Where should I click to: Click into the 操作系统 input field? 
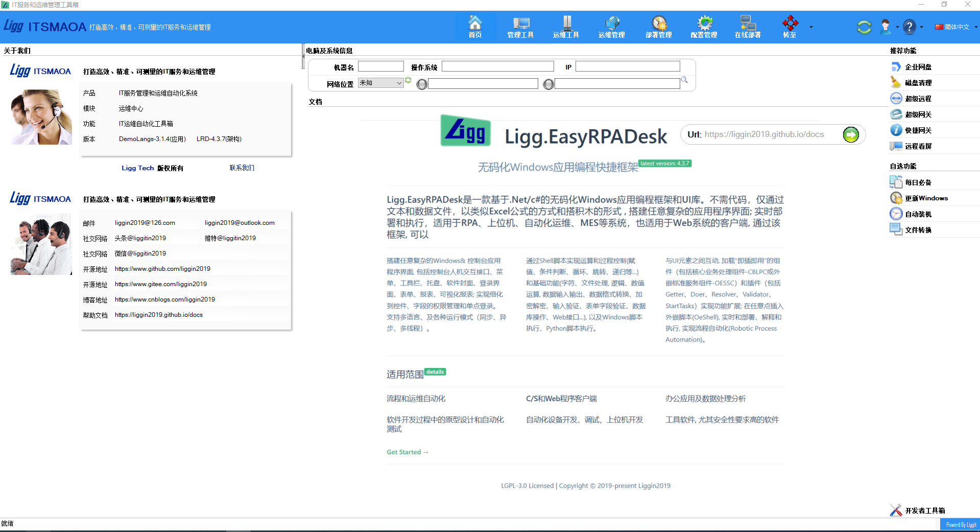(x=498, y=66)
